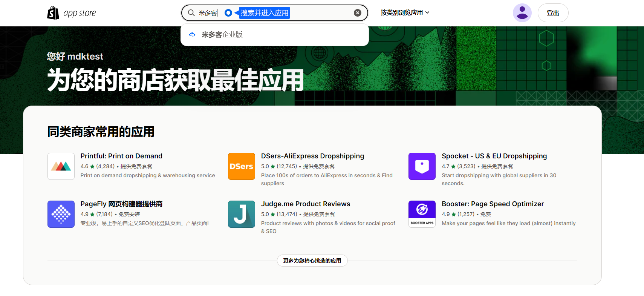Open the Judge.me app icon

[x=242, y=214]
